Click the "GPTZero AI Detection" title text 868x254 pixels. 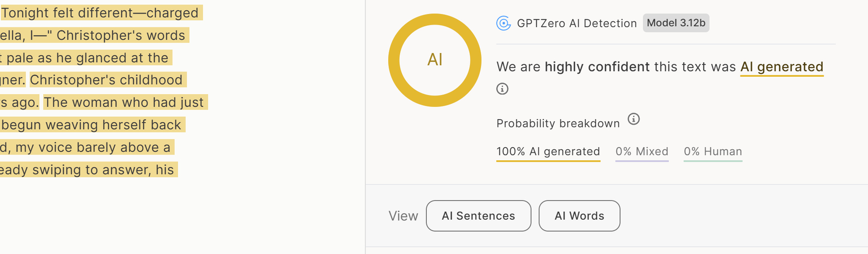[x=576, y=23]
